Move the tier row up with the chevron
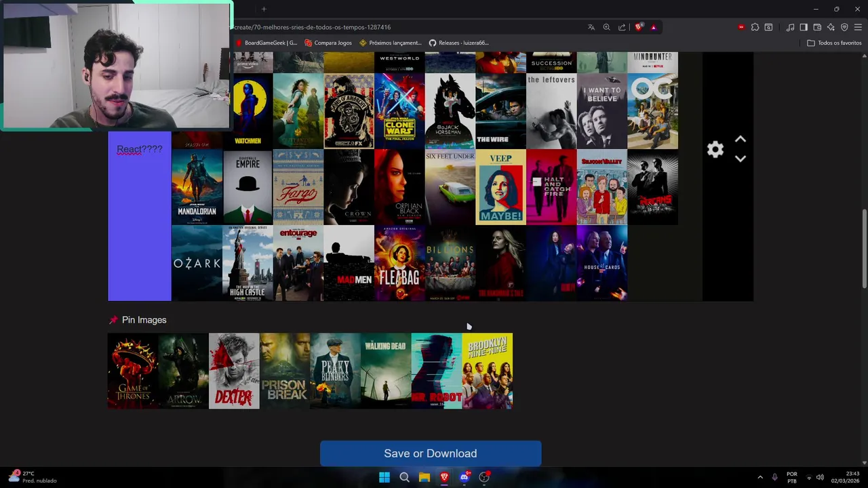The image size is (868, 488). coord(741,140)
